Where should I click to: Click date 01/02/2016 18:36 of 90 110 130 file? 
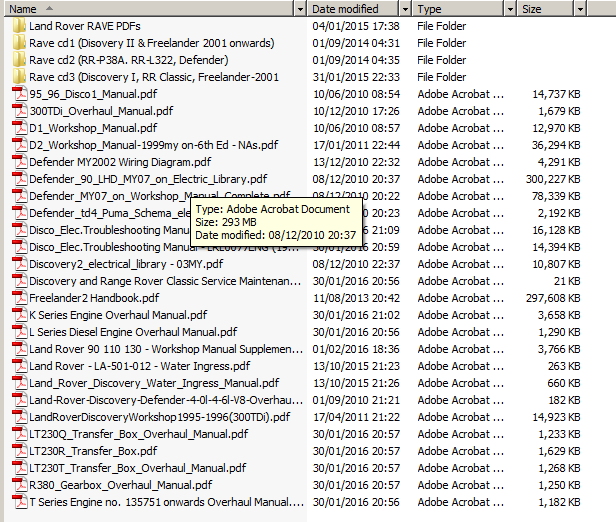[356, 349]
